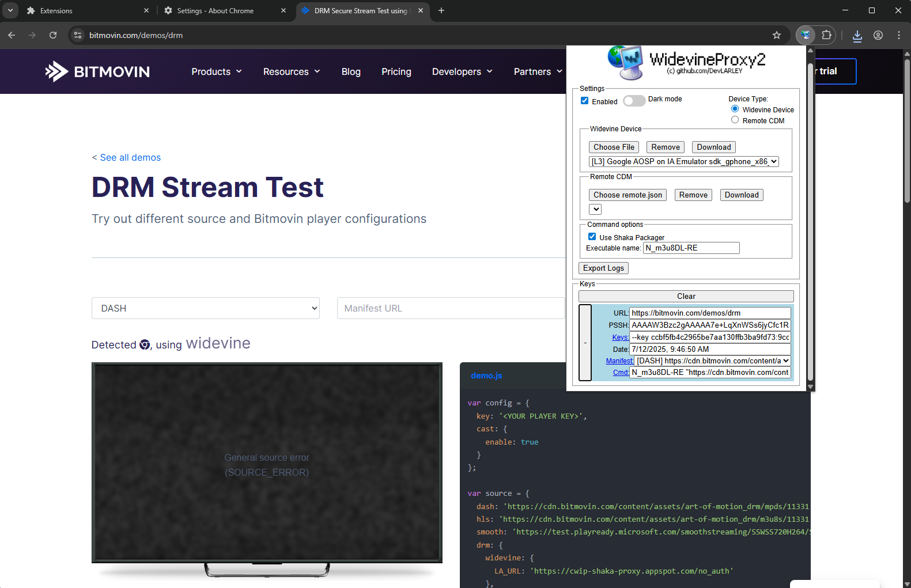This screenshot has height=588, width=911.
Task: Open the Remote CDM selection dropdown
Action: (x=595, y=210)
